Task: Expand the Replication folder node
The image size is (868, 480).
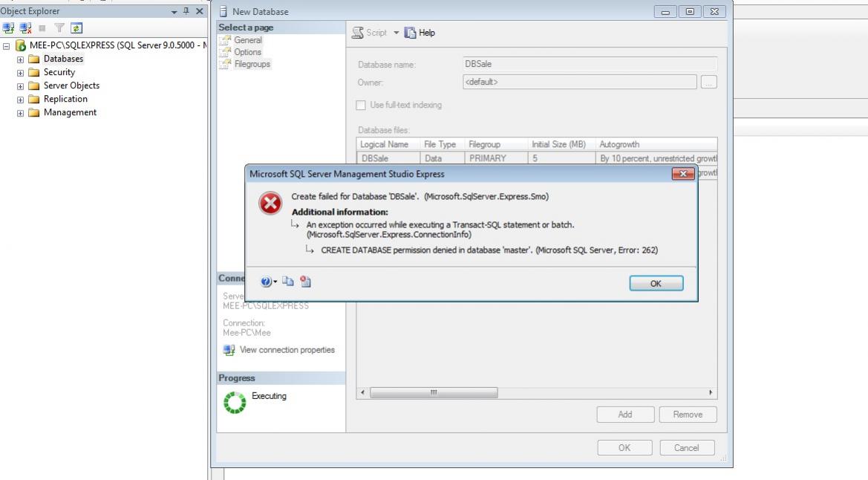Action: coord(20,100)
